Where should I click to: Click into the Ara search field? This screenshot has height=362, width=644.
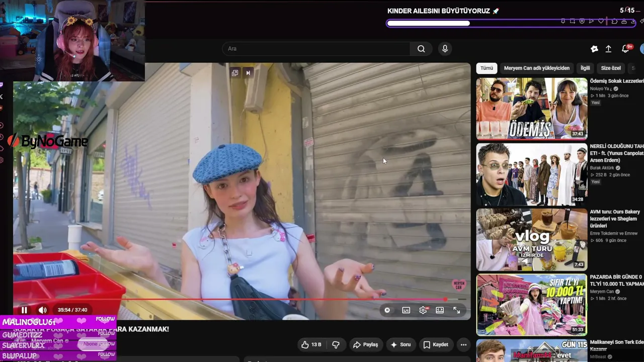click(x=316, y=49)
